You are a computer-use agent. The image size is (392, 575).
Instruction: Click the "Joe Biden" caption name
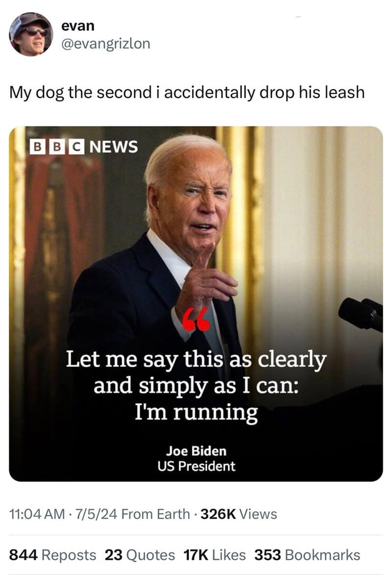[196, 451]
